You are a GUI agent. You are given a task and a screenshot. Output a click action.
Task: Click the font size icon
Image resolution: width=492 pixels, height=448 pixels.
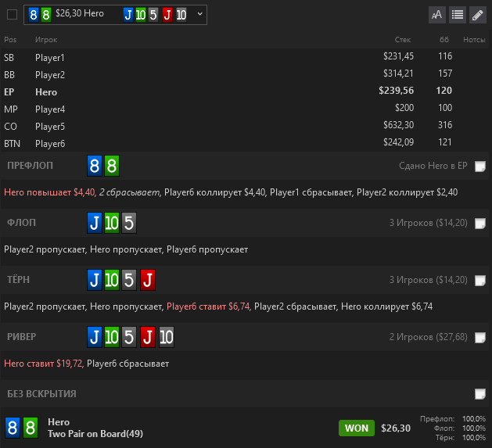coord(437,15)
